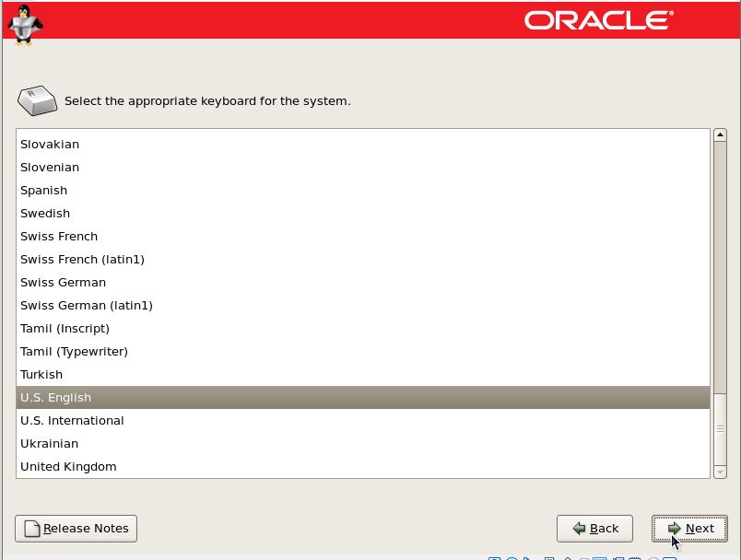Click the keyboard list scrollbar thumb
The image size is (741, 560).
pyautogui.click(x=720, y=428)
